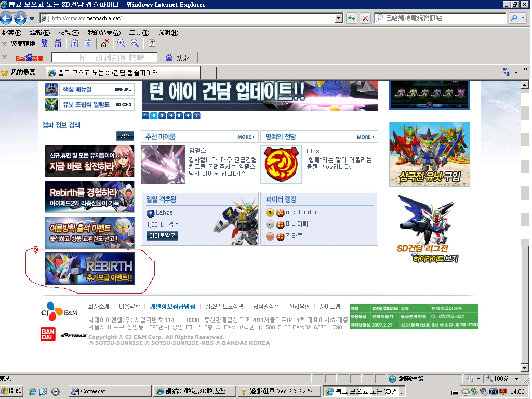The width and height of the screenshot is (532, 399).
Task: Go back with the browser Back arrow
Action: 6,18
